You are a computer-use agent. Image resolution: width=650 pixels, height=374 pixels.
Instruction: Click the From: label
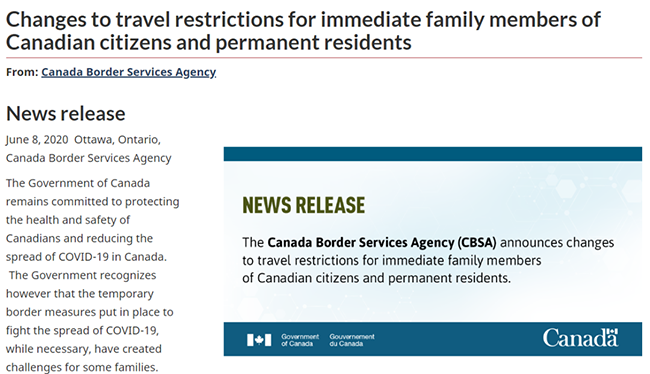coord(22,72)
